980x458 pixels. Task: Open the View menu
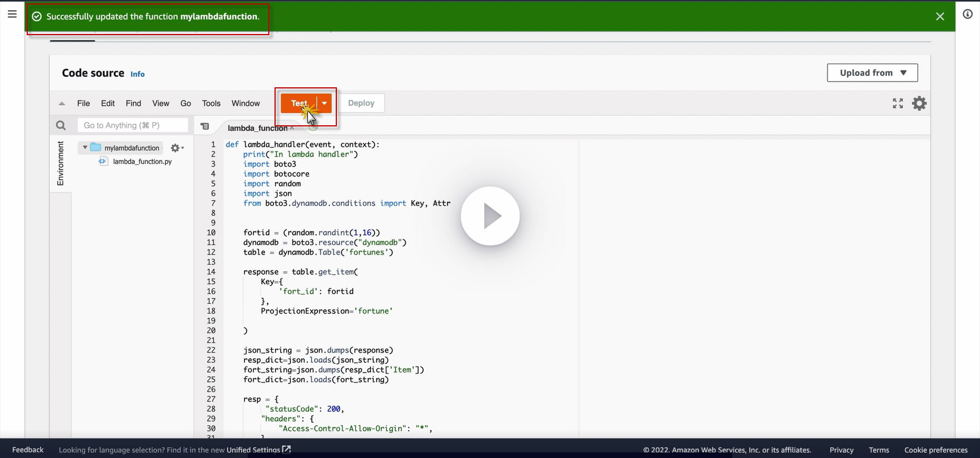[160, 103]
